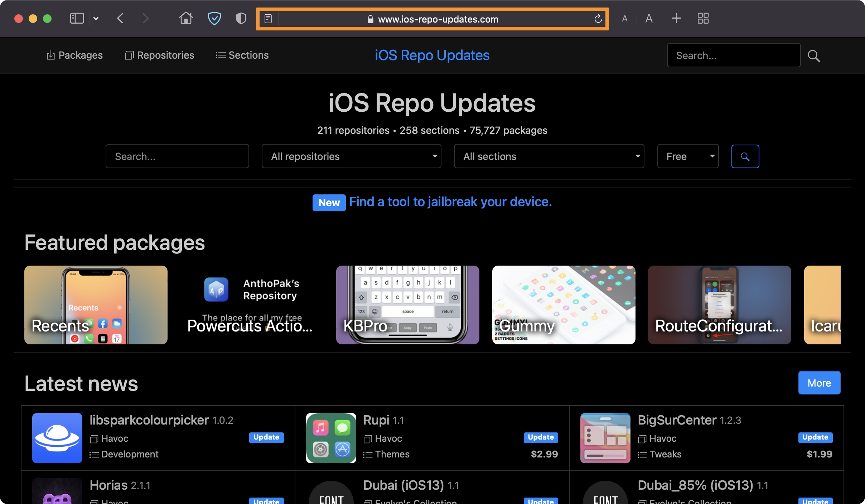
Task: Open the Rupi package title
Action: (376, 420)
